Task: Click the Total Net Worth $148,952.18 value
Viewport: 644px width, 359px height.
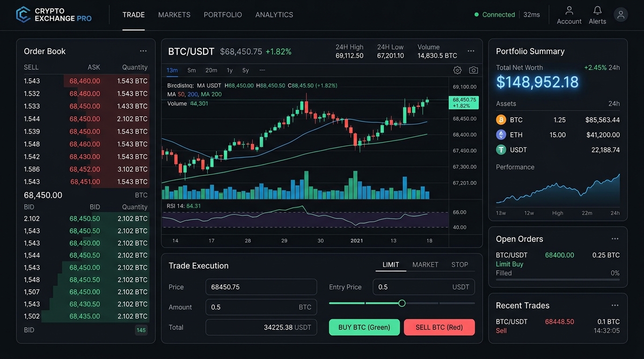Action: click(537, 82)
